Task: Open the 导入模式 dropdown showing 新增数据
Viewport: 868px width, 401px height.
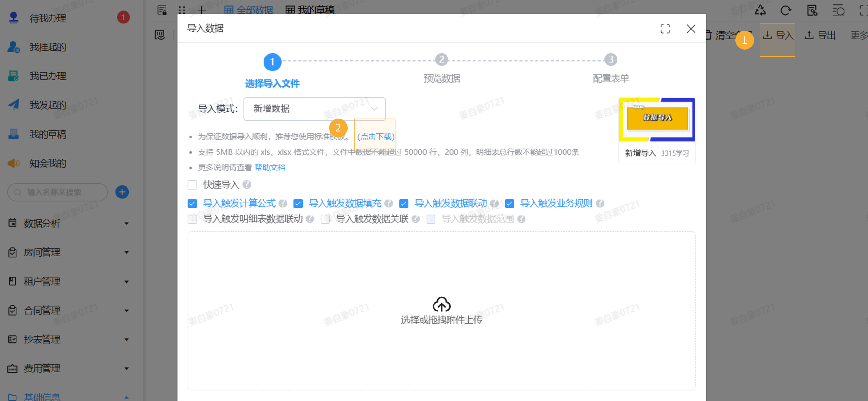Action: (314, 109)
